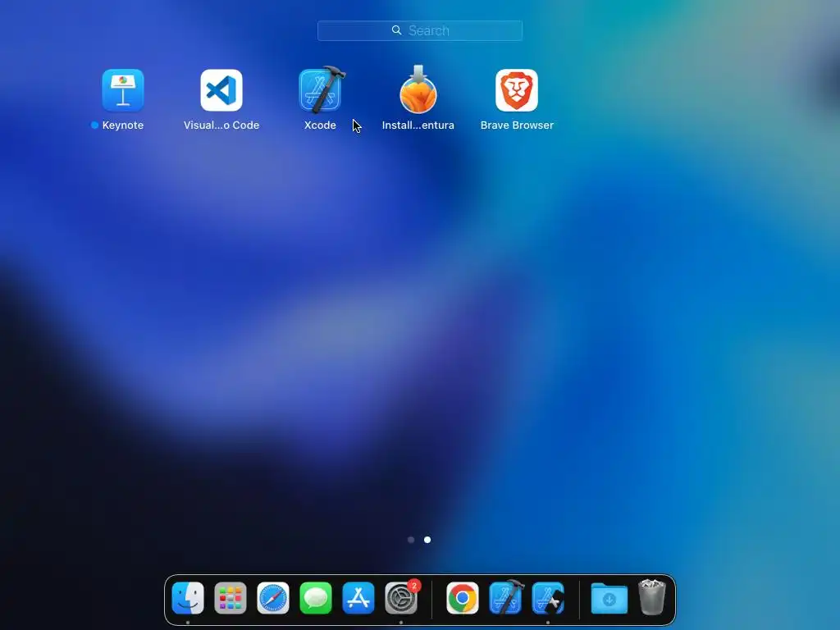Screen dimensions: 840x630
Task: Click the 'Brave Browser' label
Action: click(x=517, y=126)
